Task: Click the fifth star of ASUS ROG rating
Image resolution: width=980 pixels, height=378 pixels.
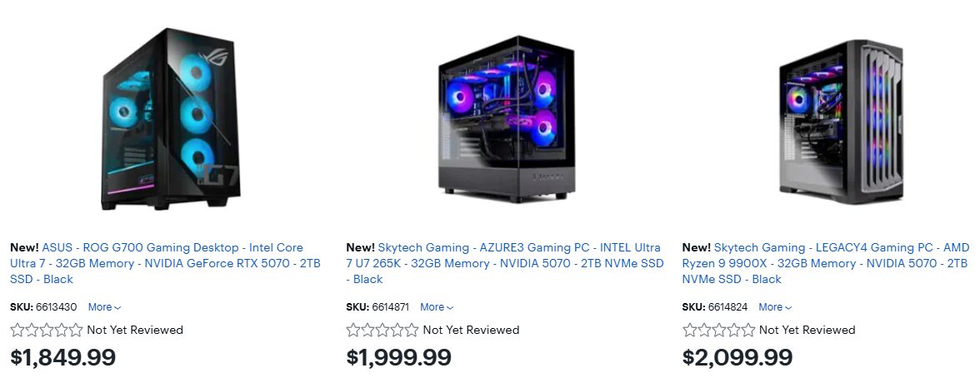Action: pos(76,330)
